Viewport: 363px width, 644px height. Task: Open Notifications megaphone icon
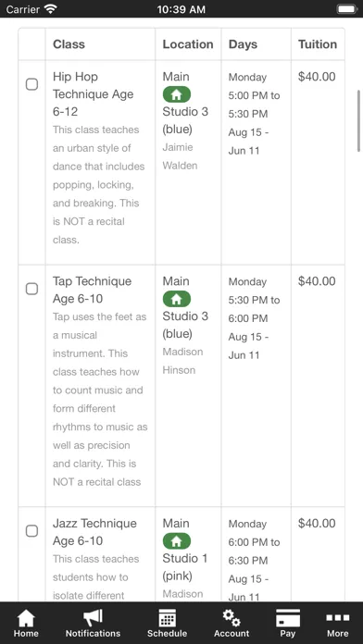click(93, 618)
